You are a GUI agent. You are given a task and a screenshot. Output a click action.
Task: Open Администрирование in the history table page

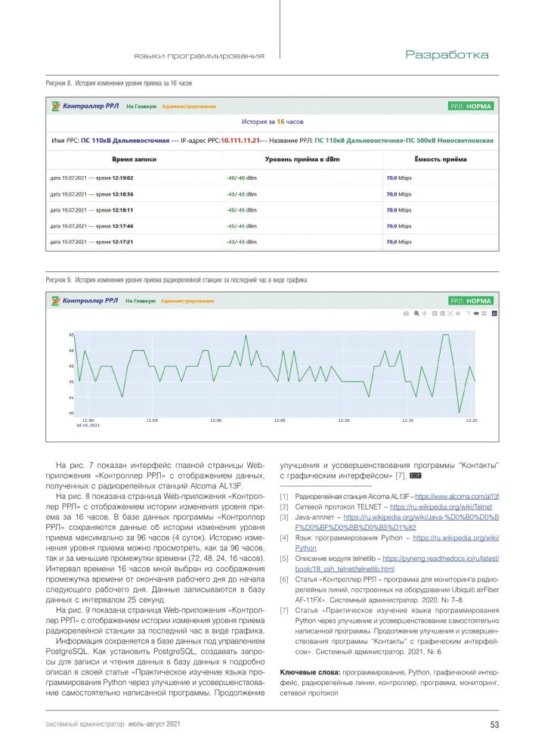coord(189,107)
